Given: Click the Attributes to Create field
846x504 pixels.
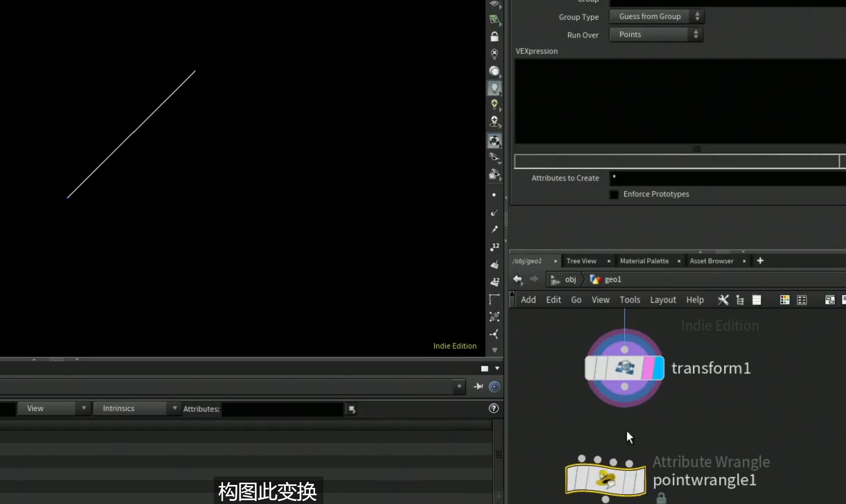Looking at the screenshot, I should 727,178.
